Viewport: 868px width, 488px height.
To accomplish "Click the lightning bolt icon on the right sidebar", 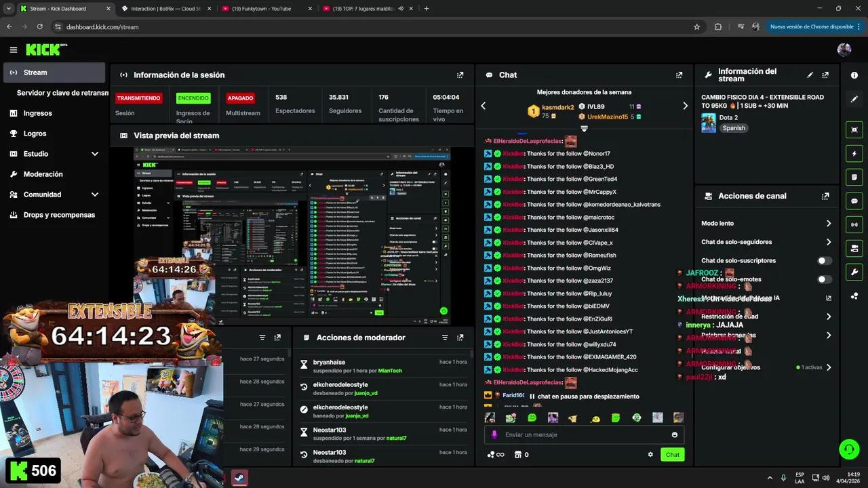I will point(854,153).
